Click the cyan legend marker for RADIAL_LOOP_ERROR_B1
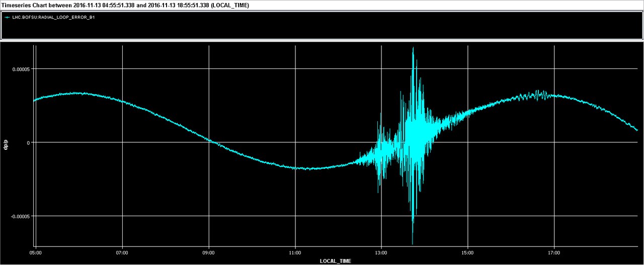 [7, 17]
